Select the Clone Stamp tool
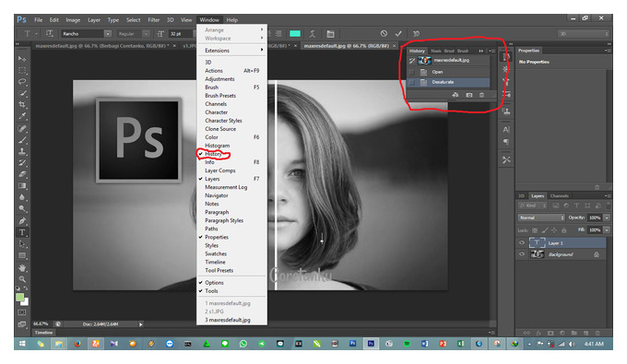 pos(22,151)
